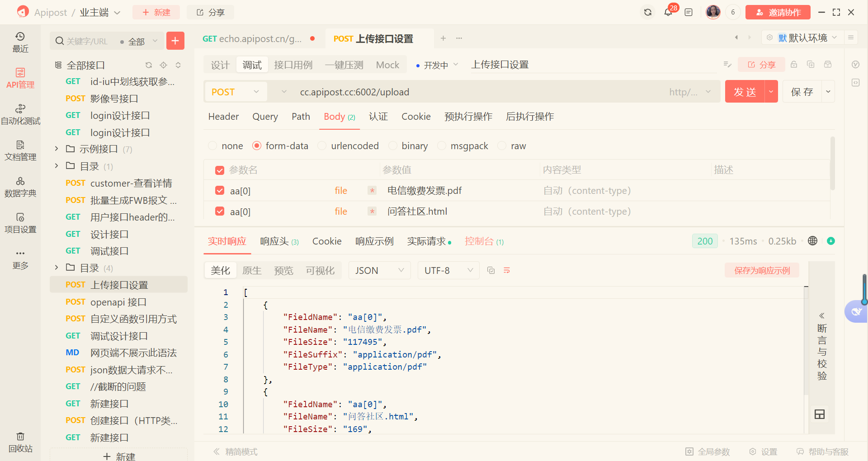The height and width of the screenshot is (461, 868).
Task: Open send button dropdown arrow
Action: point(771,92)
